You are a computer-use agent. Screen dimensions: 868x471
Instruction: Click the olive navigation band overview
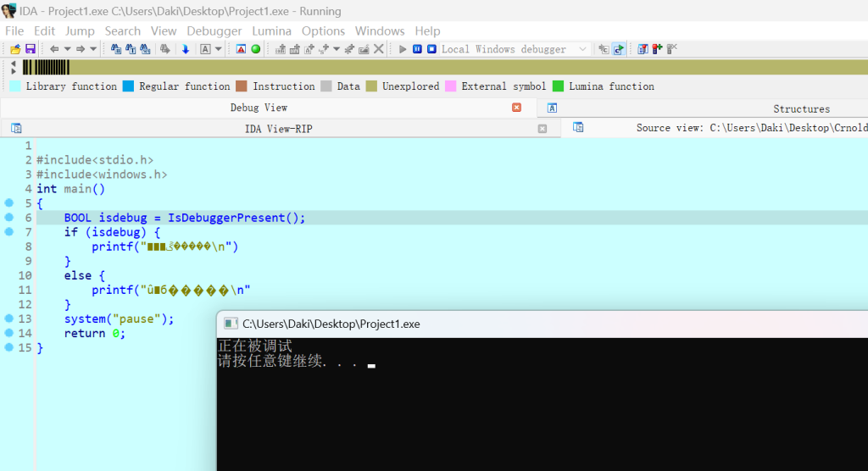pos(468,68)
